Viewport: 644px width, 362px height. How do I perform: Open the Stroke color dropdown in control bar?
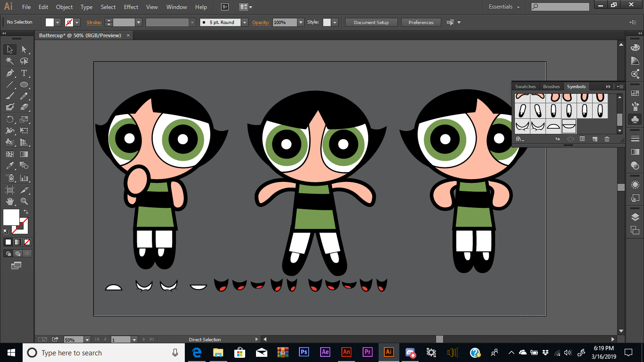point(77,22)
